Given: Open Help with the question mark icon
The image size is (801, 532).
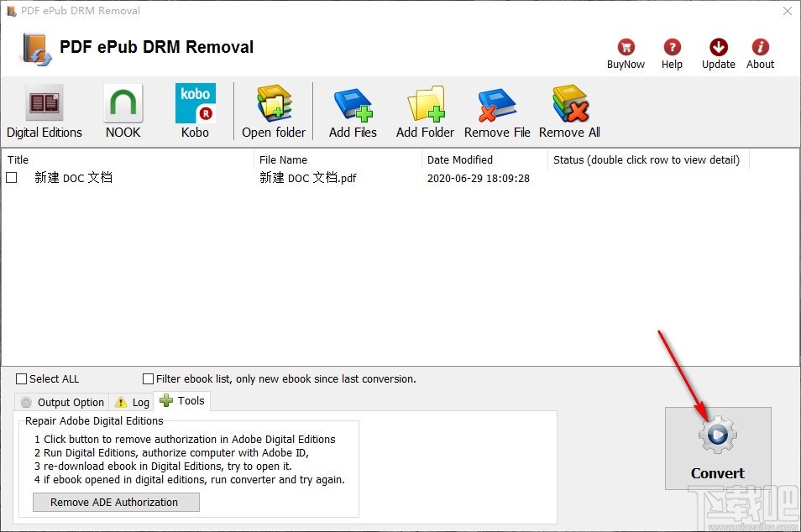Looking at the screenshot, I should point(672,54).
